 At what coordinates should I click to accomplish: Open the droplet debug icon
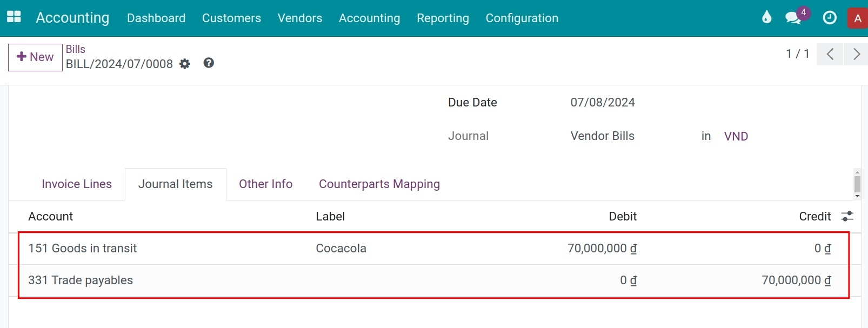766,17
